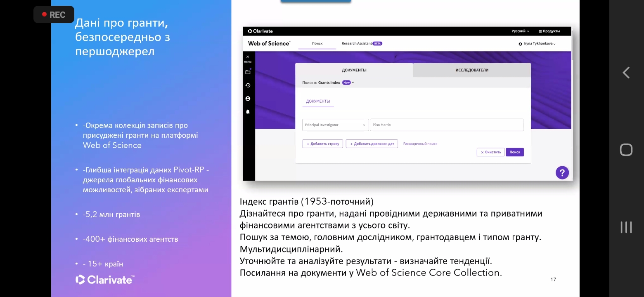Switch to Research Assistant BETA tab
The width and height of the screenshot is (644, 297).
(x=362, y=43)
